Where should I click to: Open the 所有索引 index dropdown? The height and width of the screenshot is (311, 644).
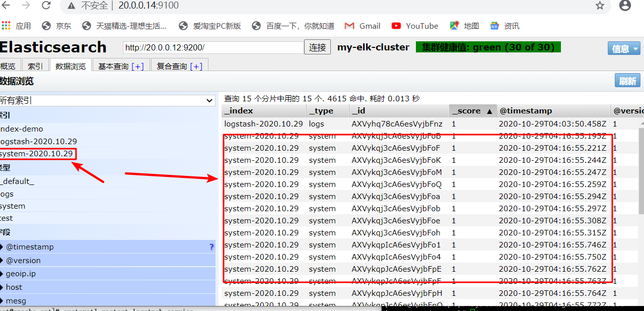click(107, 100)
